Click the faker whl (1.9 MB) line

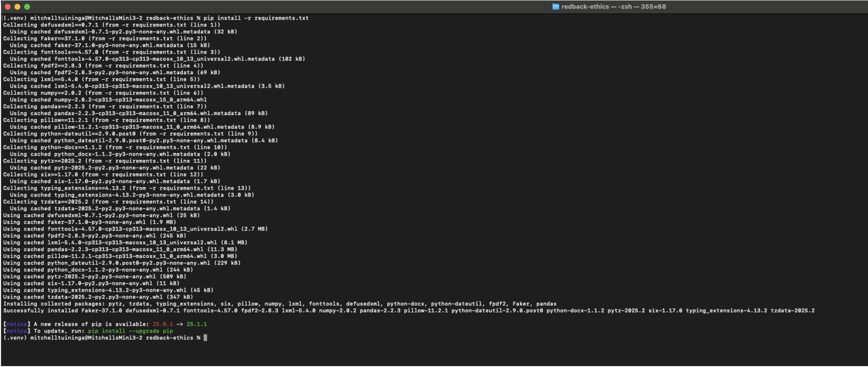(89, 222)
